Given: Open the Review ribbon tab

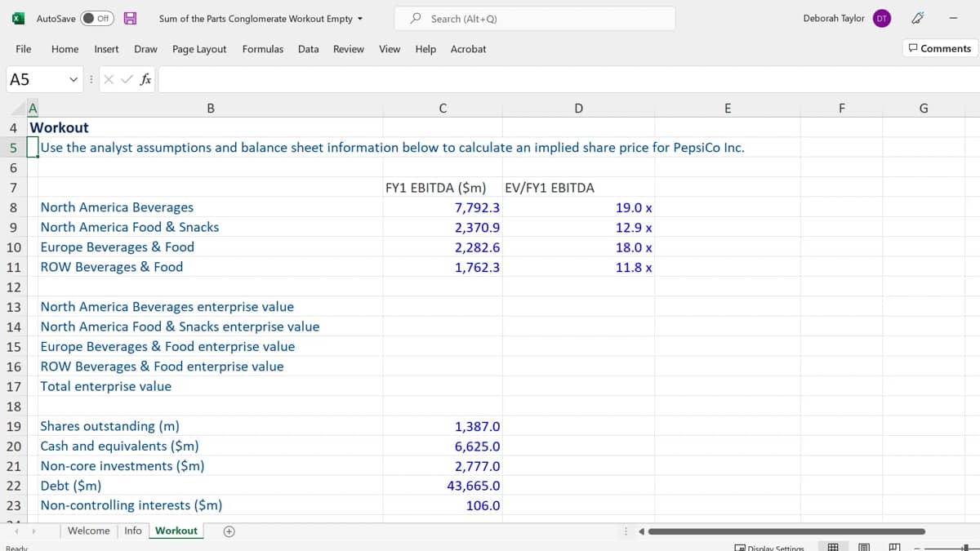Looking at the screenshot, I should tap(349, 49).
